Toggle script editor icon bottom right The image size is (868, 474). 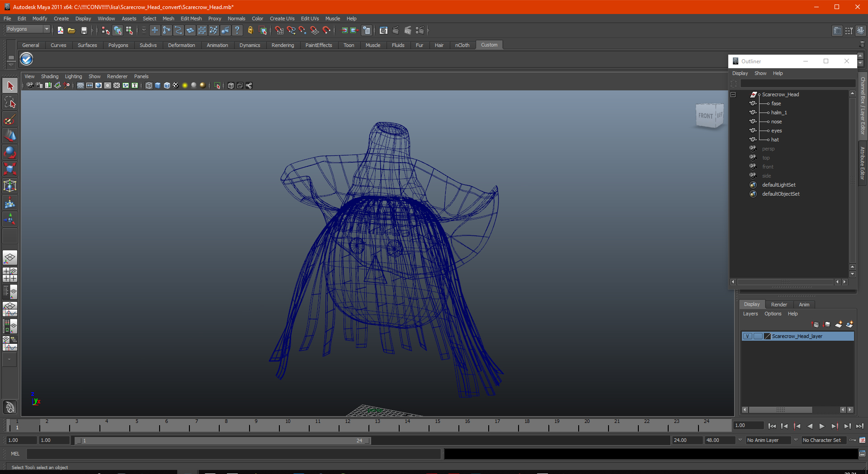(x=862, y=454)
